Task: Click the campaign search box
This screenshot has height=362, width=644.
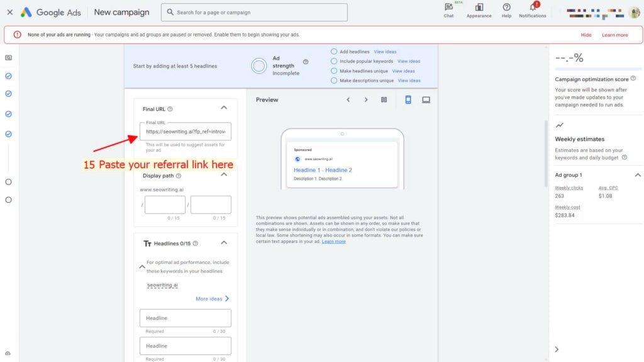Action: (x=254, y=13)
